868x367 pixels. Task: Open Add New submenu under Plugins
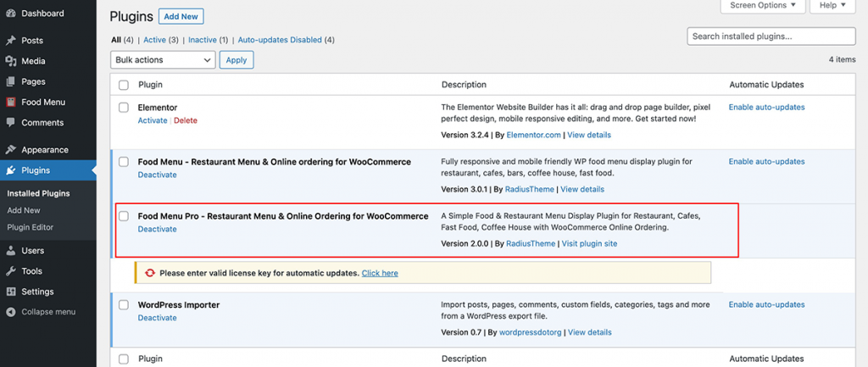[24, 210]
